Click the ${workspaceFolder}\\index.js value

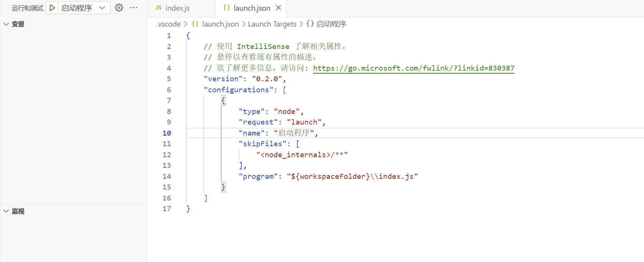click(352, 176)
